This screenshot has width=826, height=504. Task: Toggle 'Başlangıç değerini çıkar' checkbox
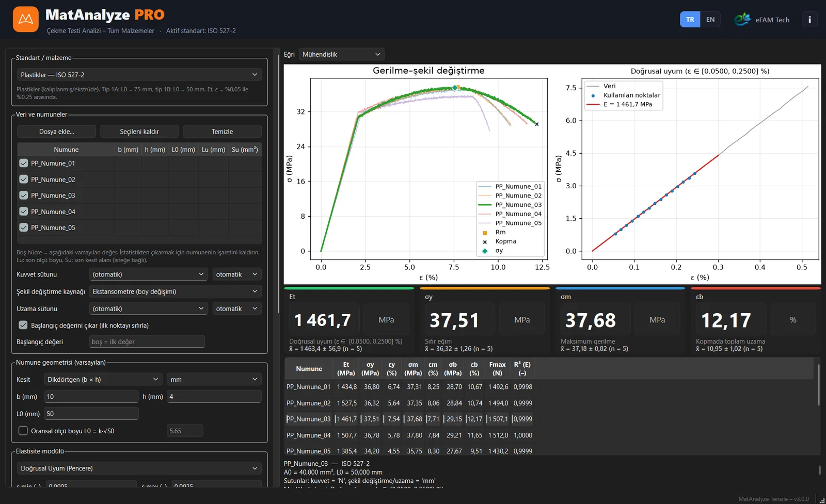tap(23, 326)
